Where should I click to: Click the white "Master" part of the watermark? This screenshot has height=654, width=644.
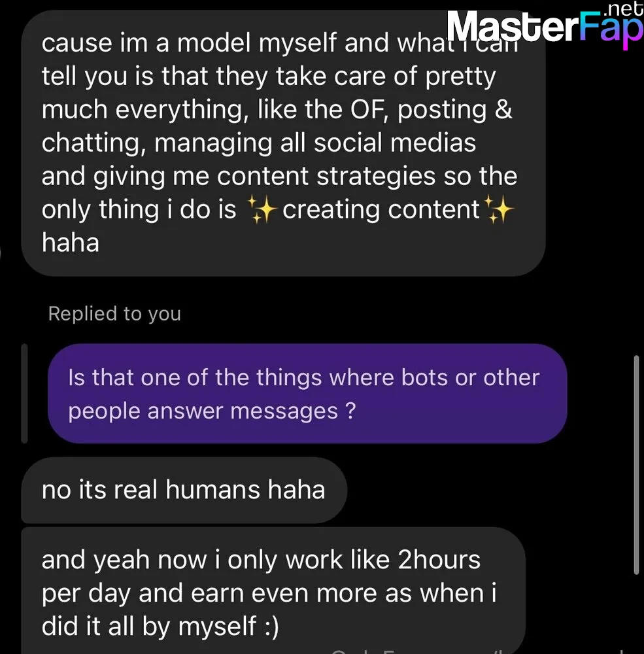pyautogui.click(x=513, y=26)
